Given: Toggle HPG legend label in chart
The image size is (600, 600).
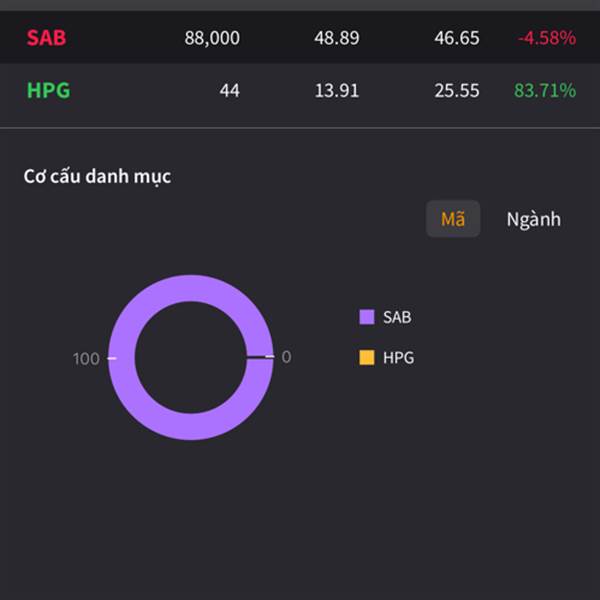Looking at the screenshot, I should [398, 357].
